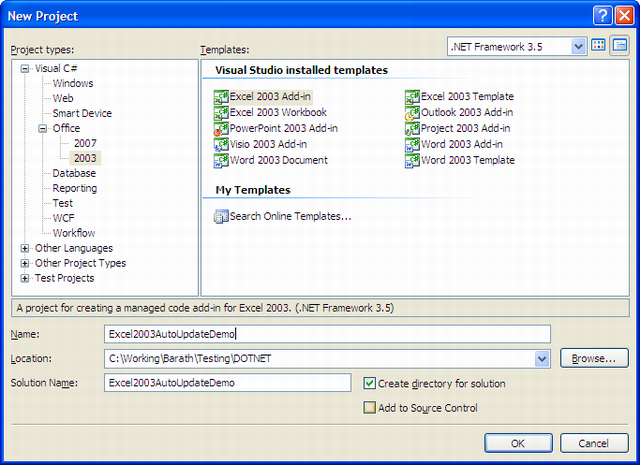Click the Visual C# tree label
This screenshot has height=465, width=640.
point(56,69)
